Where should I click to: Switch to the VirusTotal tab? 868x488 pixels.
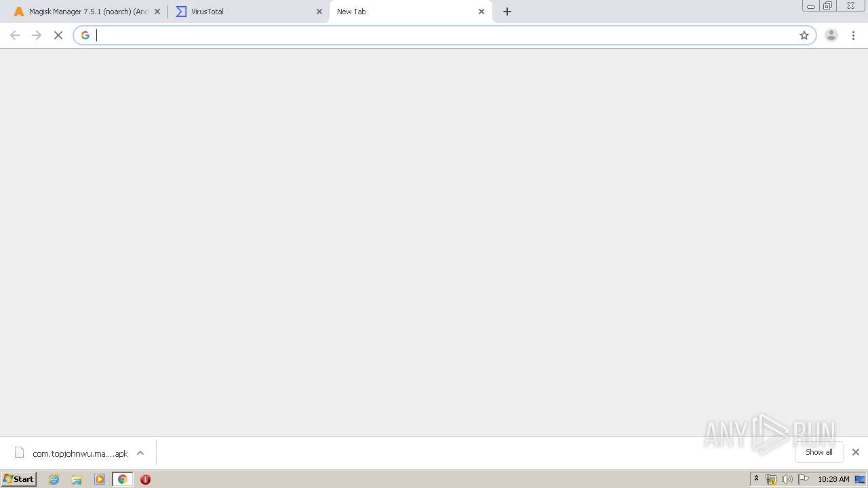click(x=248, y=12)
